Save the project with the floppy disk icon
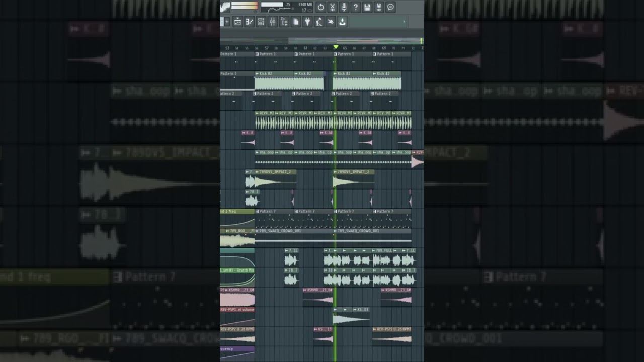This screenshot has height=362, width=644. click(x=367, y=7)
